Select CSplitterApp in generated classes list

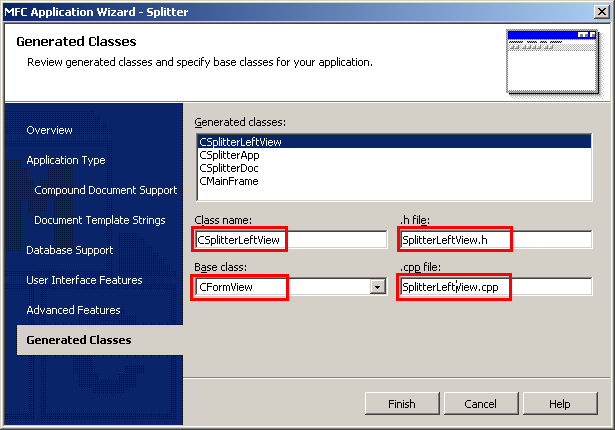pos(394,155)
